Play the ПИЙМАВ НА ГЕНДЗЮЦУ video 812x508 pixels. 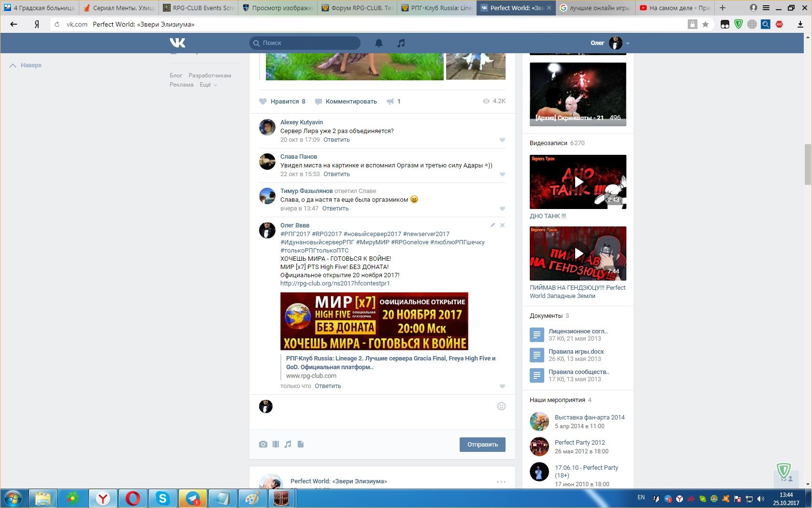[578, 254]
